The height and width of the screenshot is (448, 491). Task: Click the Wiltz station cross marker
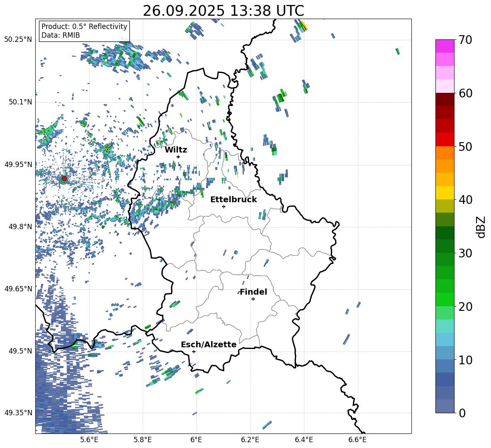pyautogui.click(x=178, y=157)
